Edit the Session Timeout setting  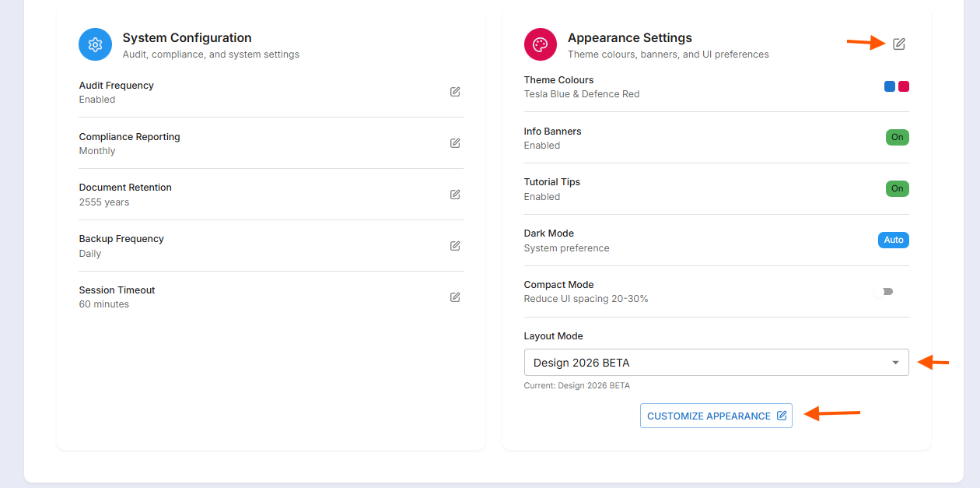click(455, 297)
